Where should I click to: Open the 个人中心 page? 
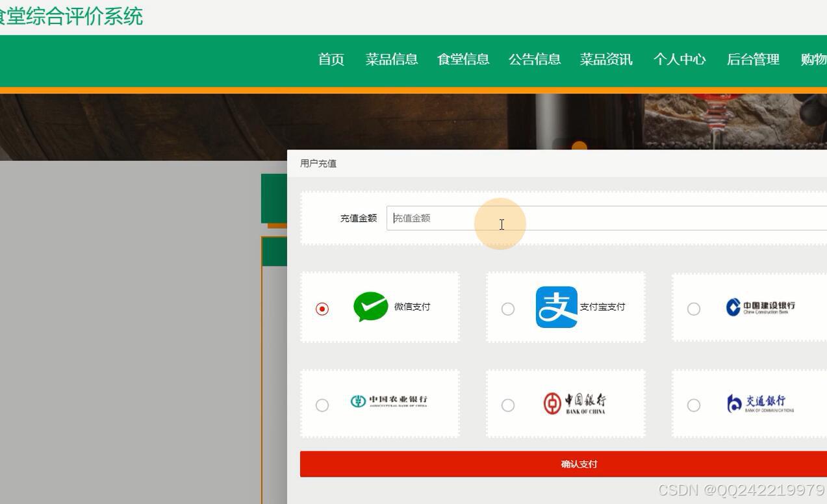[680, 59]
